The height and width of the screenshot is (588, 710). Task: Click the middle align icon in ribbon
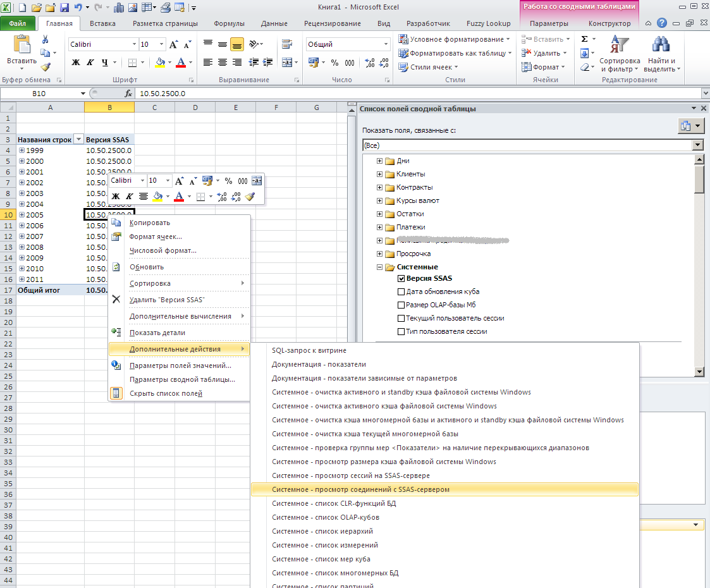223,44
